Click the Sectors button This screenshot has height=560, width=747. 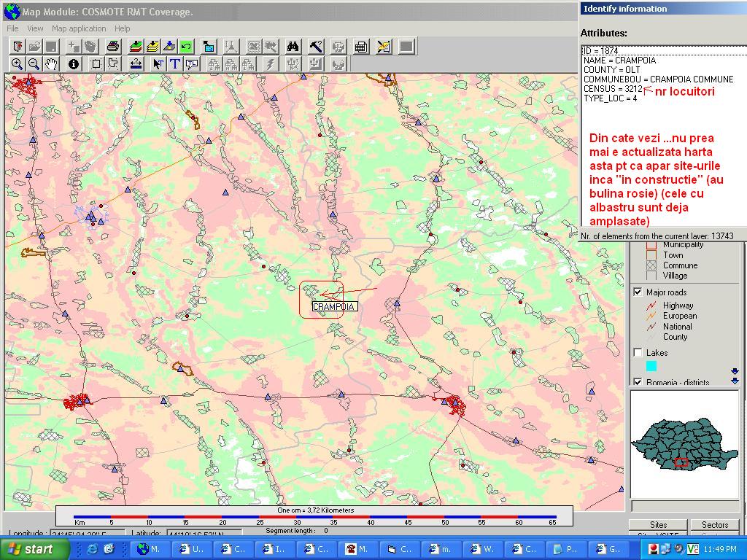click(x=715, y=524)
